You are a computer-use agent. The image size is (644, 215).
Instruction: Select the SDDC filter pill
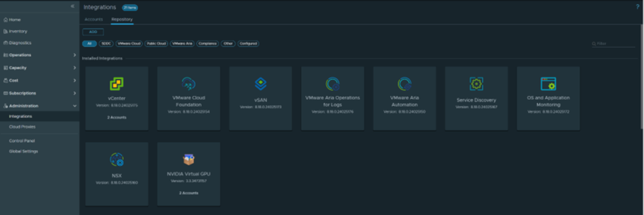click(x=106, y=44)
